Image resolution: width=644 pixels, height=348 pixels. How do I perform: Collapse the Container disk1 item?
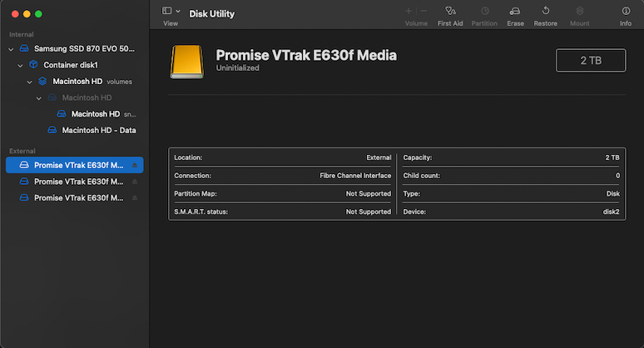point(20,65)
